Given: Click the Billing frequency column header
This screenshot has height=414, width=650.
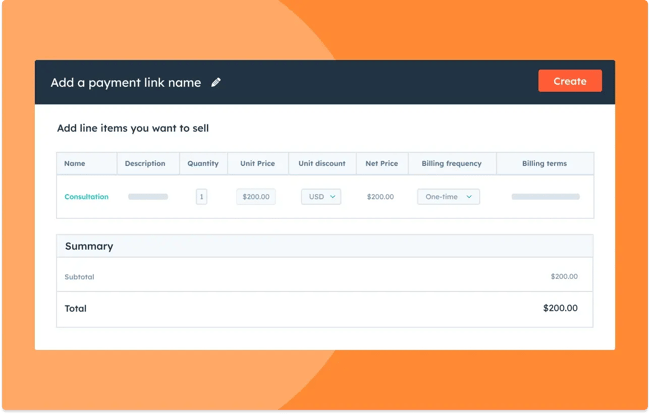Looking at the screenshot, I should (x=452, y=164).
